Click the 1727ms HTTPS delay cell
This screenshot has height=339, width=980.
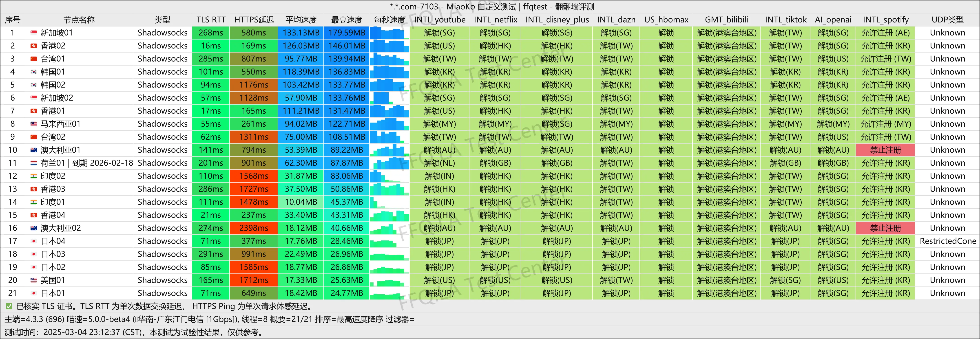coord(254,189)
